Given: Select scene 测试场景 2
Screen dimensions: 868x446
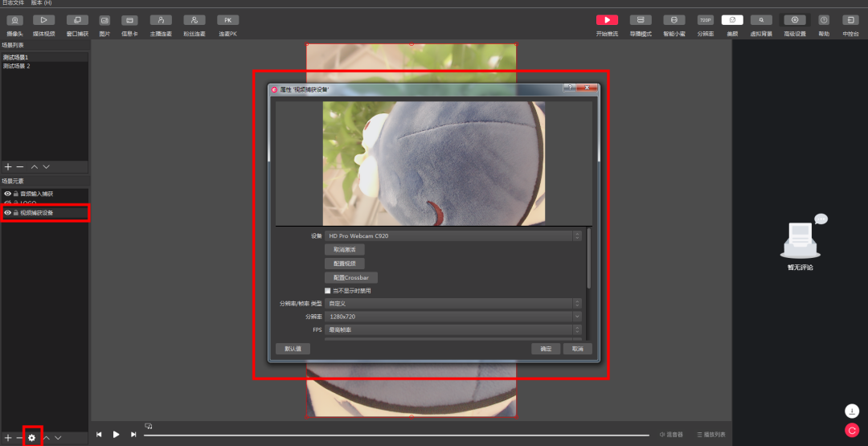Looking at the screenshot, I should (x=44, y=66).
